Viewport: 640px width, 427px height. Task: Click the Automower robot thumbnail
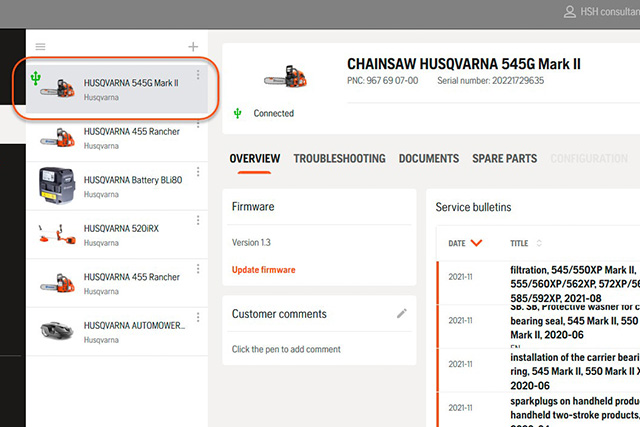click(57, 330)
